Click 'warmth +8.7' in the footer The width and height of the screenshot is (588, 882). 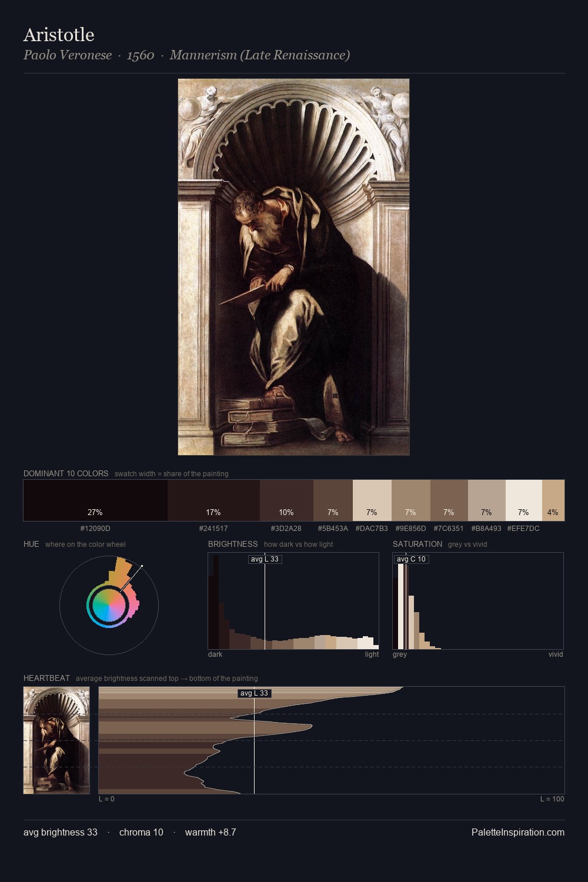click(x=211, y=833)
